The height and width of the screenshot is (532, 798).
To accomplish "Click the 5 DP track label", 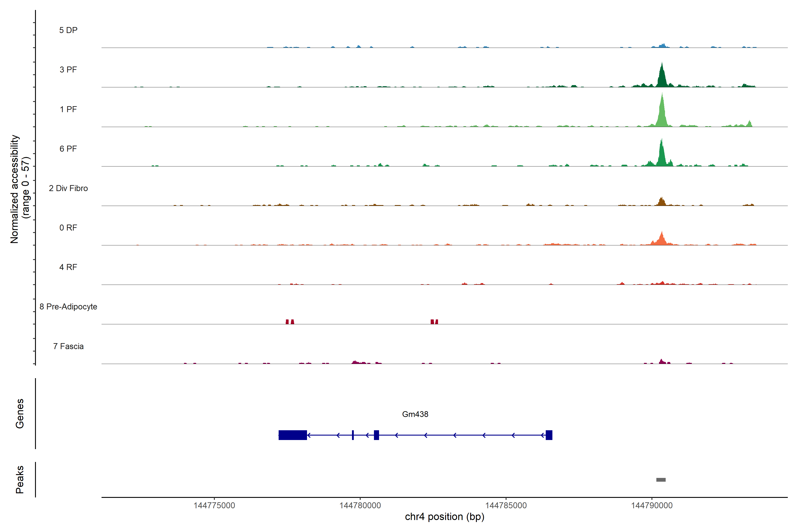I will [68, 30].
